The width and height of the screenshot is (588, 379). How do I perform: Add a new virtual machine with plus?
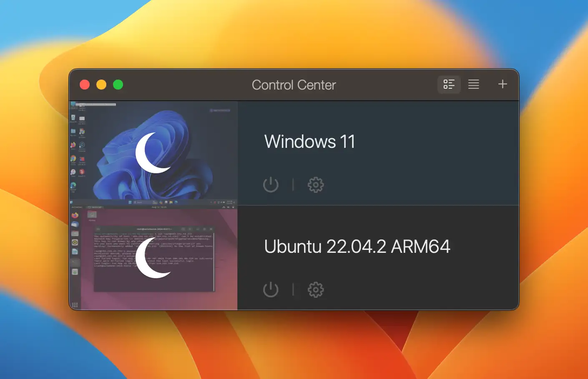click(503, 84)
